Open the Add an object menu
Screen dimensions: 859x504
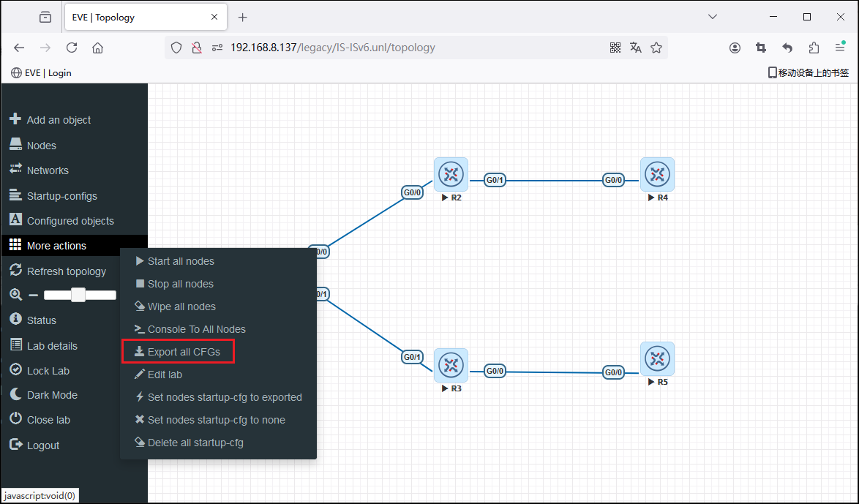[x=59, y=120]
